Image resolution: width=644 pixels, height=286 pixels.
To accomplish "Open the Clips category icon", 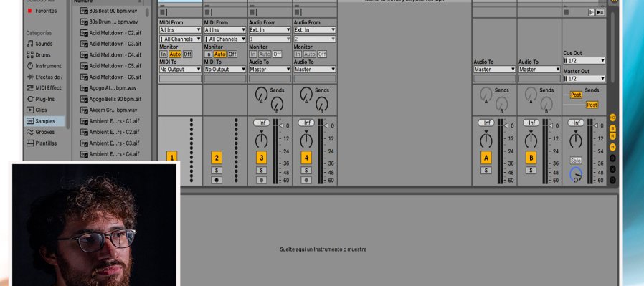I will tap(30, 110).
